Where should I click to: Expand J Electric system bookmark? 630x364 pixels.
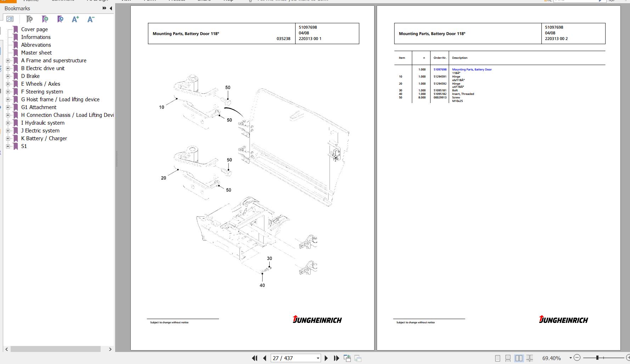pyautogui.click(x=8, y=131)
